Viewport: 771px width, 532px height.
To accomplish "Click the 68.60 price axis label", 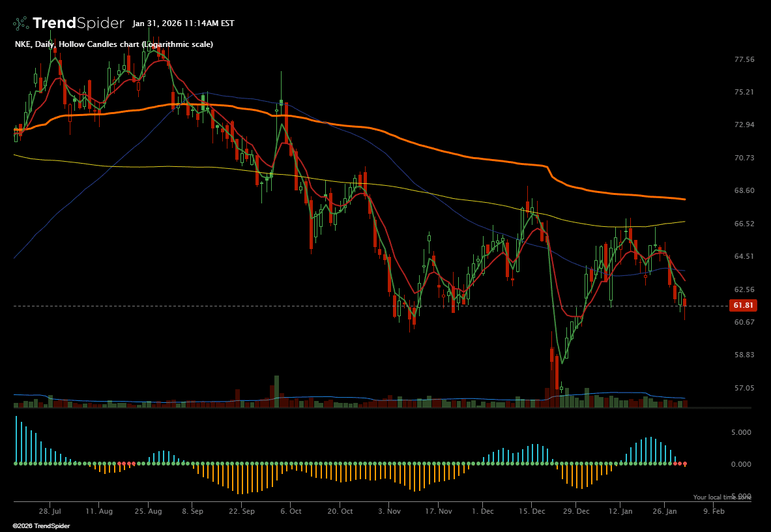I will [x=744, y=190].
